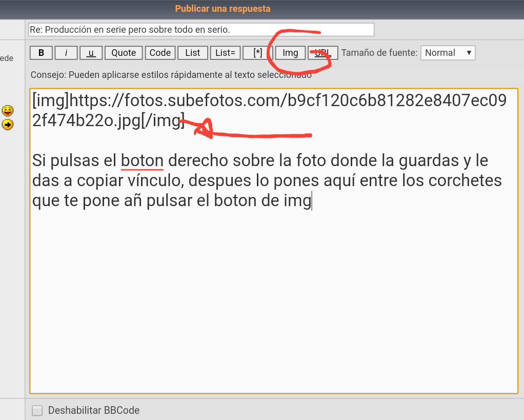
Task: Underline text using the u button
Action: (x=91, y=53)
